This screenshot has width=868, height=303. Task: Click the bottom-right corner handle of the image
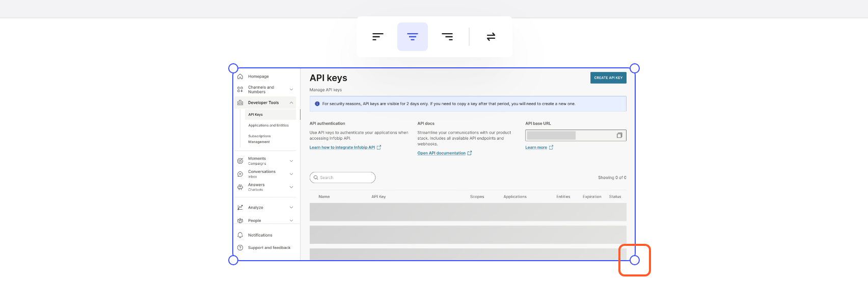[635, 260]
